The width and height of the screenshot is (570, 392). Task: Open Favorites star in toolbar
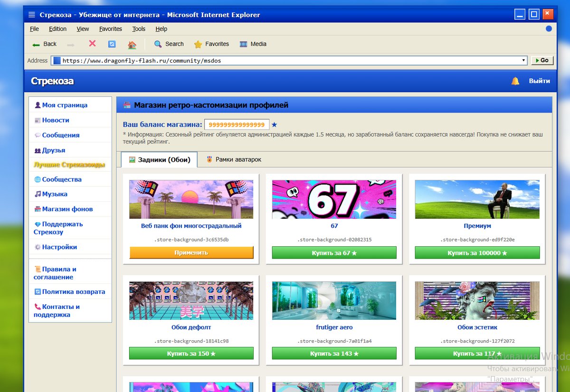pos(211,44)
